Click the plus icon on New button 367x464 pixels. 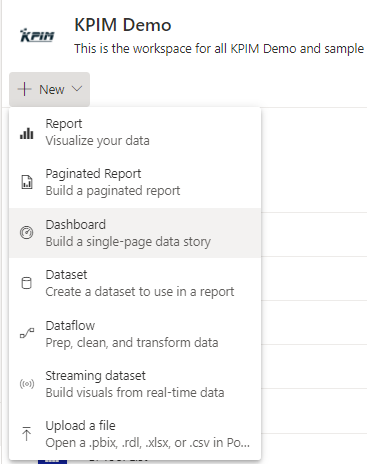tap(24, 89)
